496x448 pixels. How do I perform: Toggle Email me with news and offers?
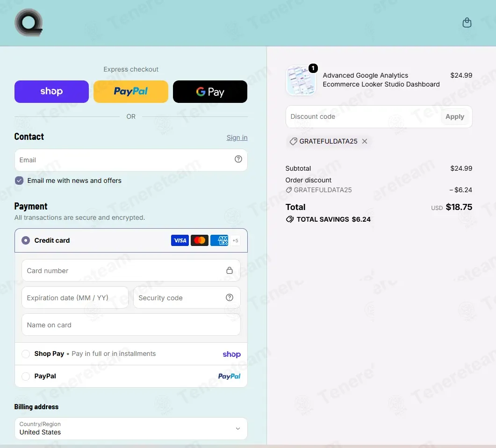[x=19, y=181]
